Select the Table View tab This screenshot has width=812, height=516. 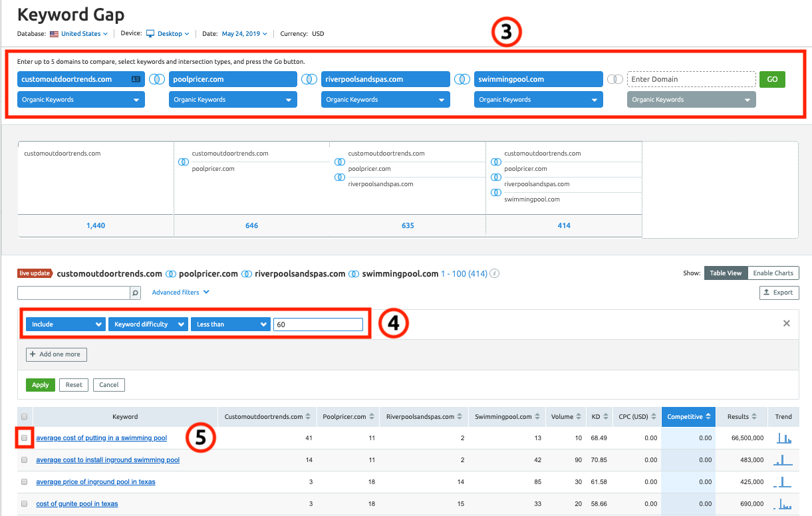pos(726,273)
